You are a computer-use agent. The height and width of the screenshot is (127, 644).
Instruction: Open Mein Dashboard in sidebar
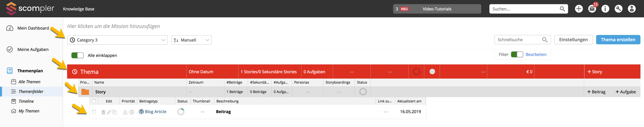33,28
